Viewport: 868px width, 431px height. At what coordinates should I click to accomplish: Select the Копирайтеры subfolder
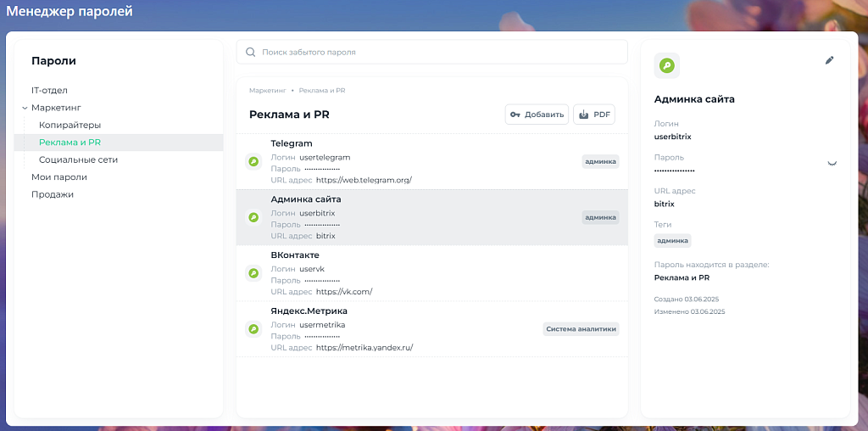pyautogui.click(x=70, y=125)
